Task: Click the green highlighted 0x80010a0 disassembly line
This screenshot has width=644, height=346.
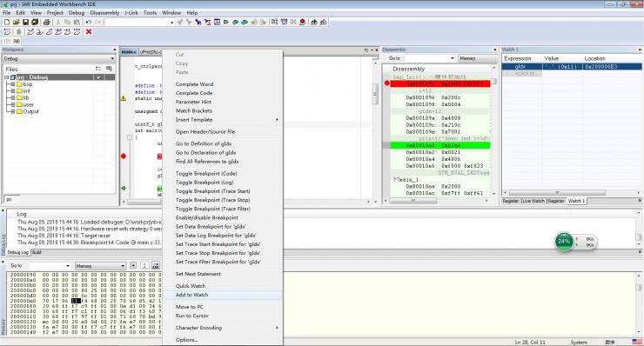Action: pyautogui.click(x=439, y=145)
